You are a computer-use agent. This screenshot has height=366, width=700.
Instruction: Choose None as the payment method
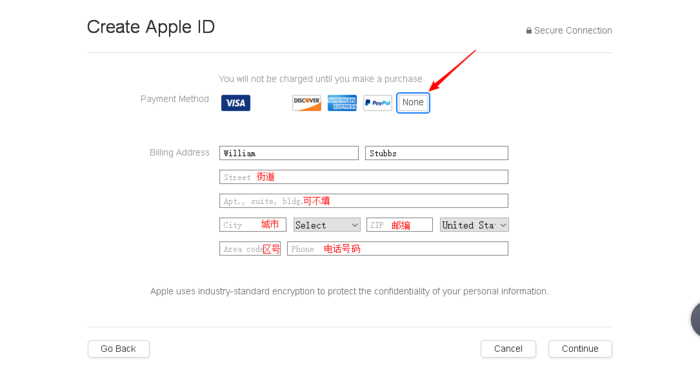[413, 103]
